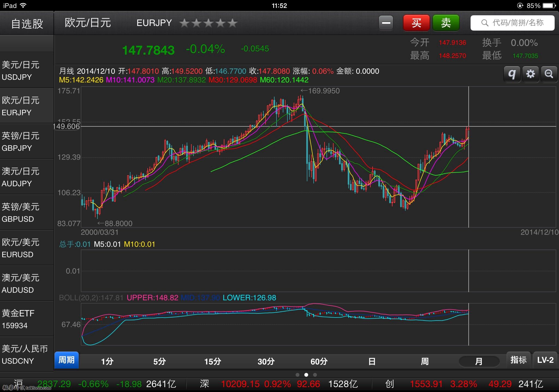This screenshot has height=392, width=559.
Task: Open the q quote tool icon
Action: pos(512,74)
